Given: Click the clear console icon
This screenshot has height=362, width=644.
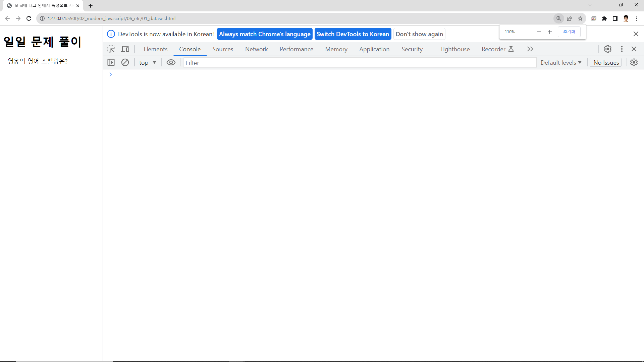Looking at the screenshot, I should click(125, 63).
